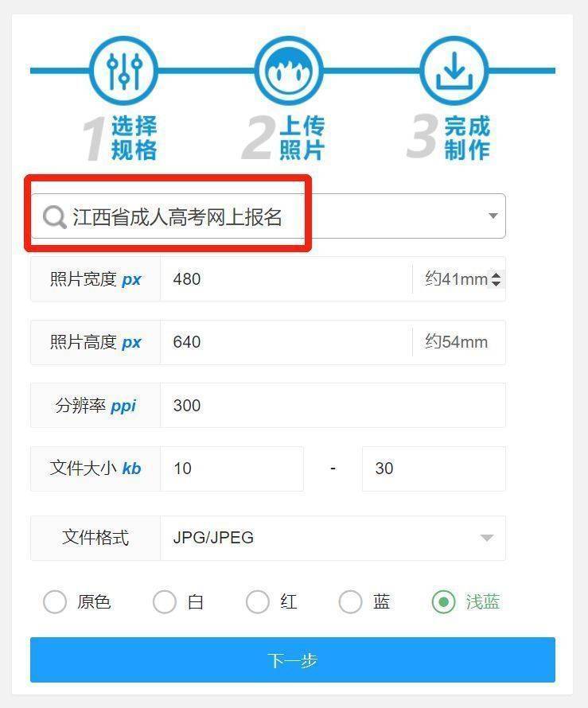Image resolution: width=588 pixels, height=708 pixels.
Task: Open the 文件格式 JPG/JPEG dropdown
Action: pyautogui.click(x=333, y=538)
